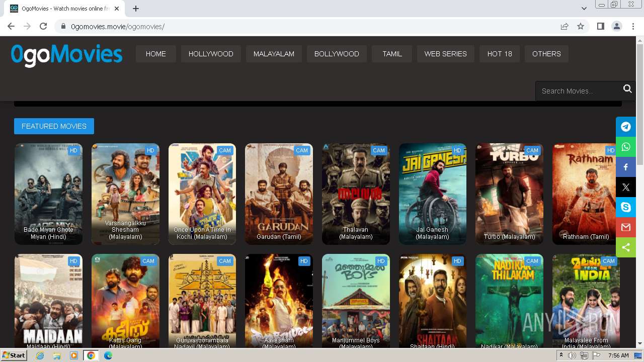Share page on X (Twitter) icon
This screenshot has height=362, width=644.
(626, 187)
